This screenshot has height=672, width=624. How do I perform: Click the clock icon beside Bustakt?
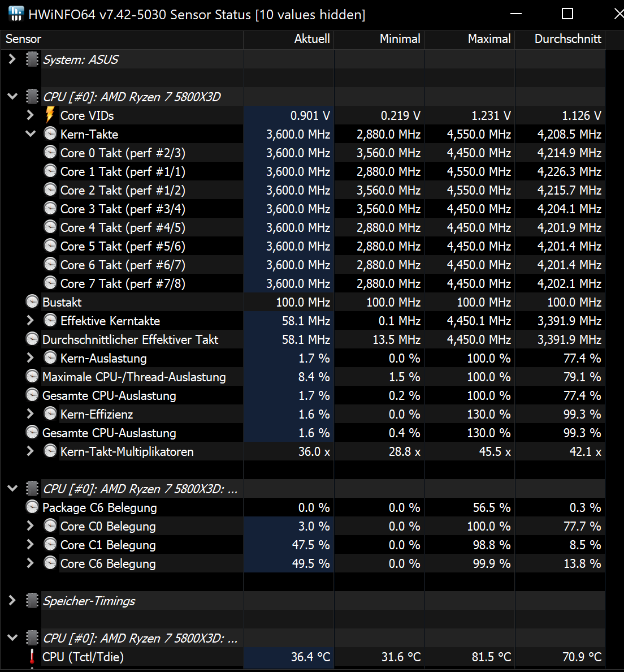tap(32, 301)
